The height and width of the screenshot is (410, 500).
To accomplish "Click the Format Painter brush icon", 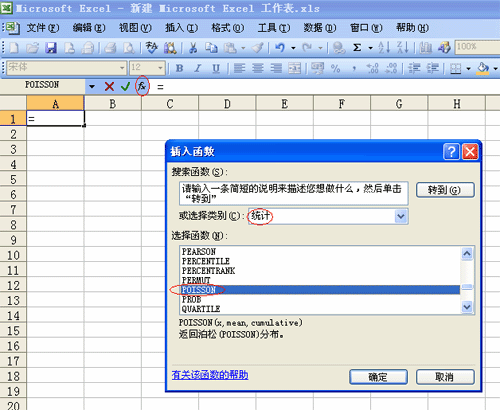I will [x=257, y=48].
